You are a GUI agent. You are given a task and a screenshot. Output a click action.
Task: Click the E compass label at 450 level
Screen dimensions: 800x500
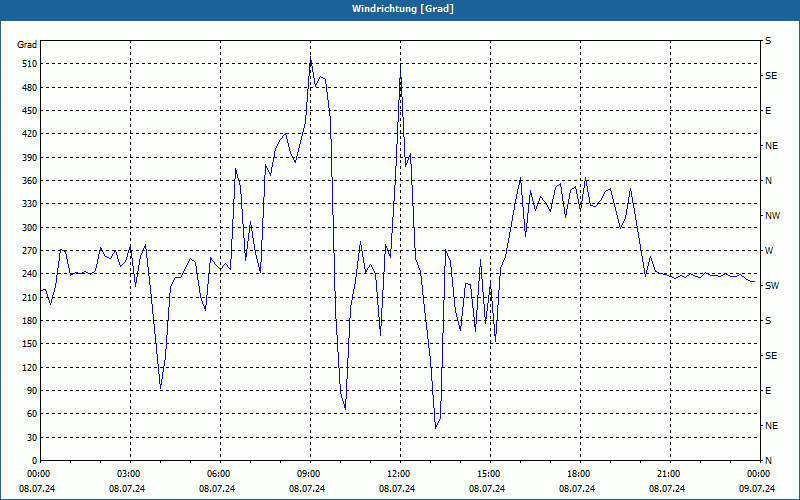pos(768,111)
